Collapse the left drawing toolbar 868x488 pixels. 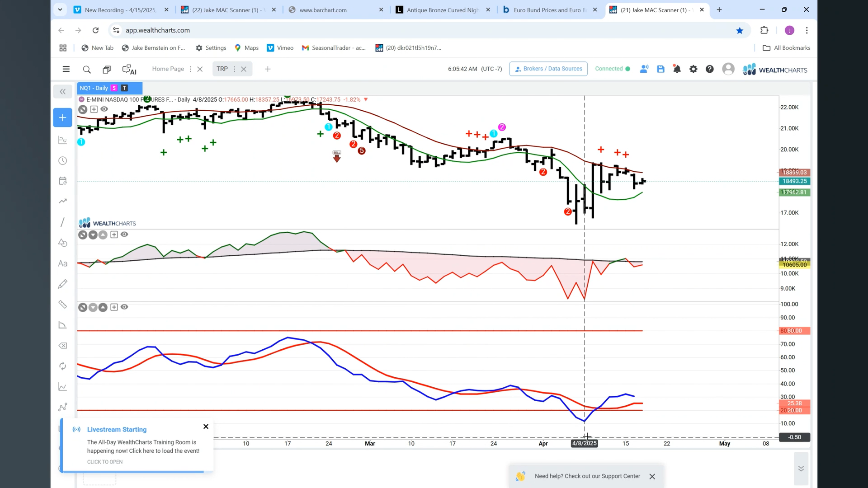(63, 92)
